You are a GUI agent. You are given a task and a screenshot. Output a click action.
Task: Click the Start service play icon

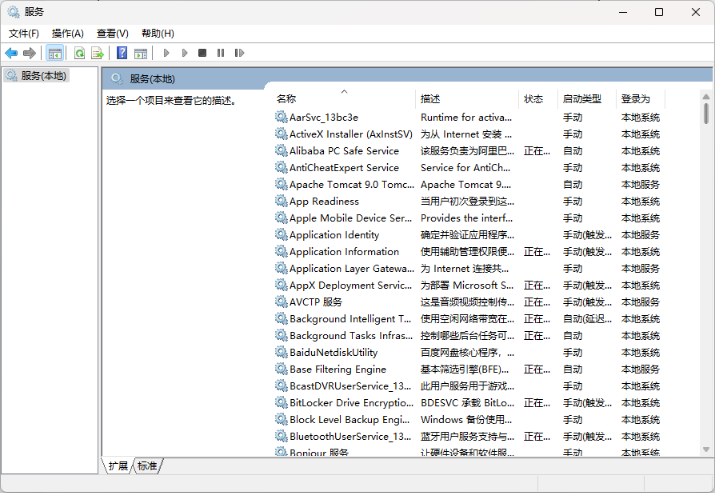166,53
